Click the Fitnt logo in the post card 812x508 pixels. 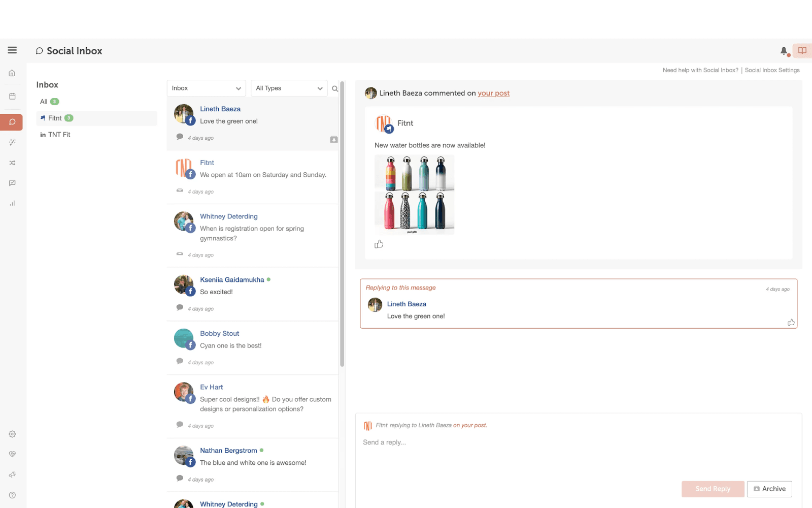point(384,123)
